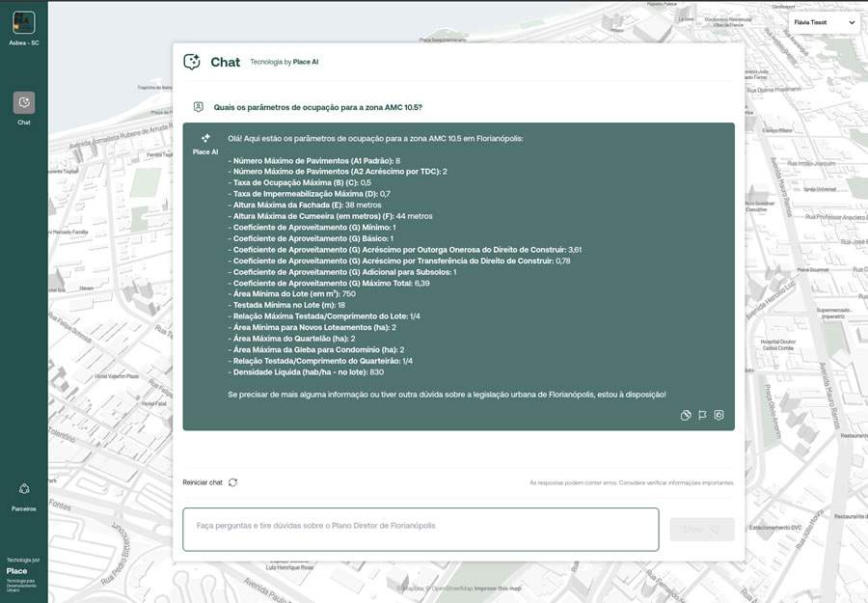Click the Plano Diretor question input field
The image size is (868, 603).
pyautogui.click(x=420, y=529)
